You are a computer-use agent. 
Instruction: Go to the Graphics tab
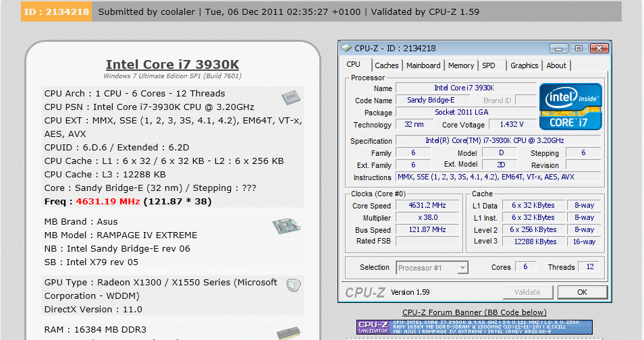tap(524, 65)
